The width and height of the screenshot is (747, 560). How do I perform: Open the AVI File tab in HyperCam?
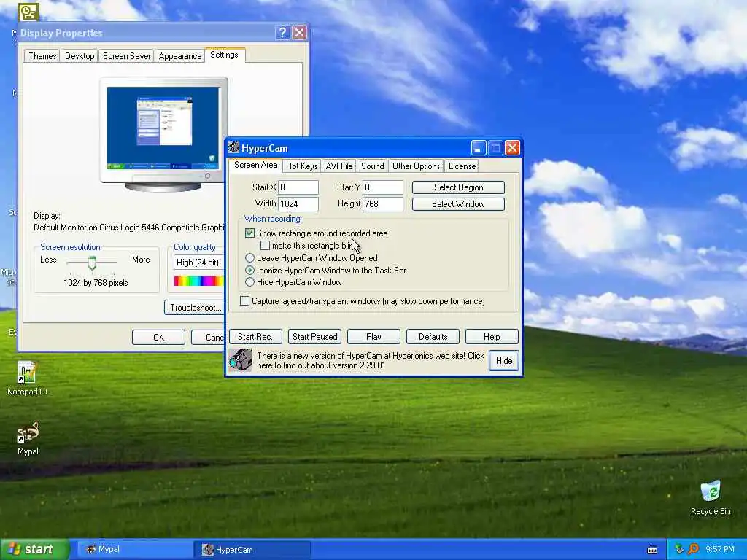[339, 166]
